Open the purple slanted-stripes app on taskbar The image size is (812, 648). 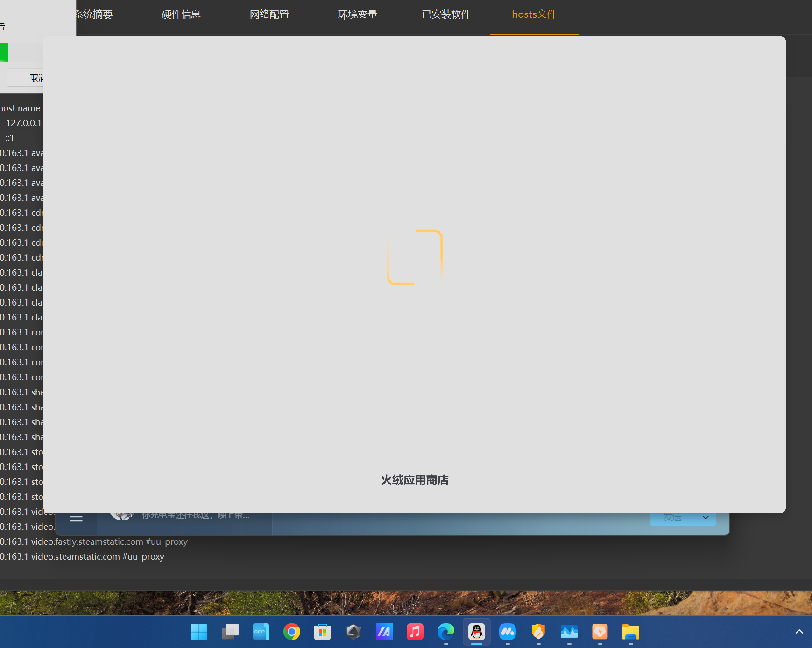pos(384,632)
